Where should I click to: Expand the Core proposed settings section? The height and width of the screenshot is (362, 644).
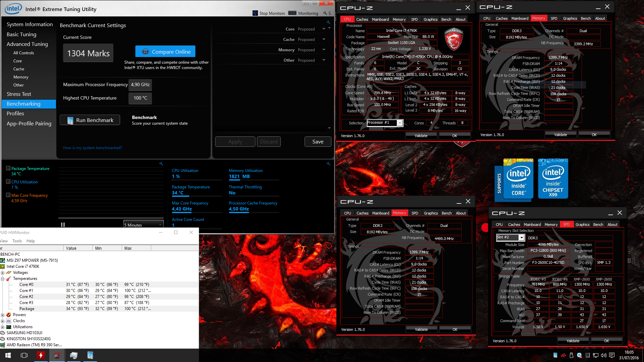324,29
